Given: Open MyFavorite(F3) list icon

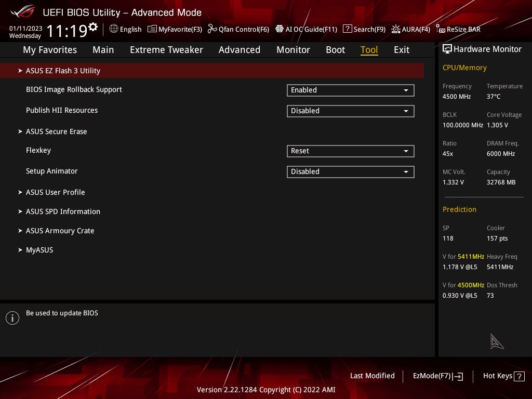Looking at the screenshot, I should [152, 29].
